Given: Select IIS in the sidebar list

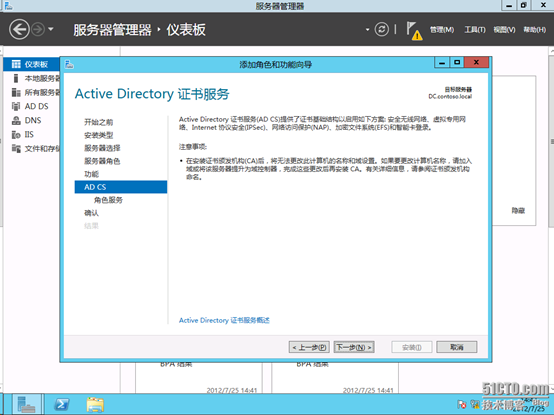Looking at the screenshot, I should (29, 135).
